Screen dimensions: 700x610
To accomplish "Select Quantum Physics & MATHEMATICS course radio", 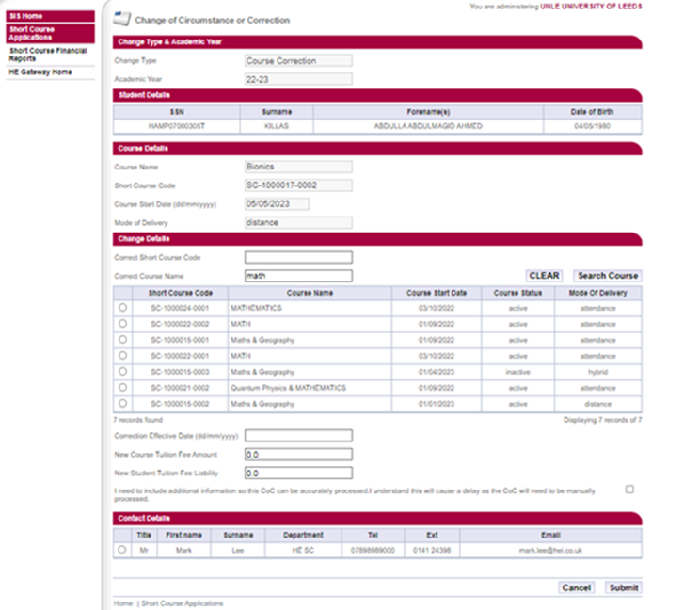I will (121, 388).
